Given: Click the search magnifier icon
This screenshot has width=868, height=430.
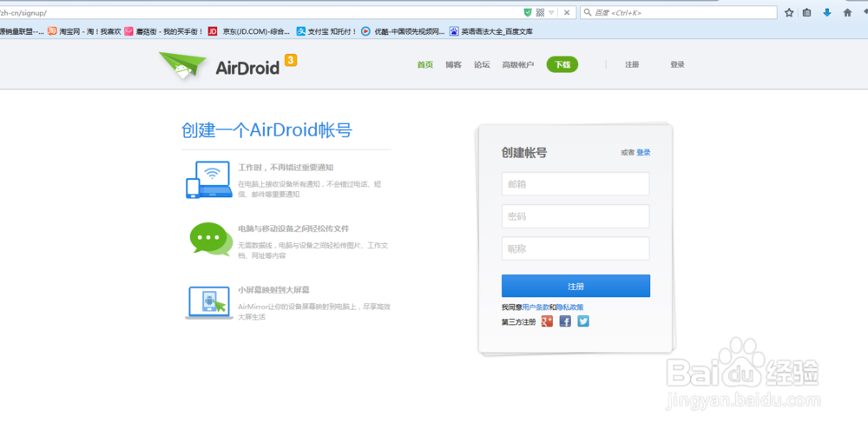Looking at the screenshot, I should tap(588, 12).
